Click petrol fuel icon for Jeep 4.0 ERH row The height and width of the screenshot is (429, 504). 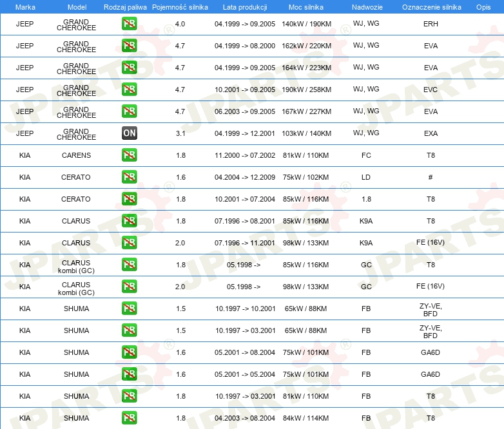point(129,24)
